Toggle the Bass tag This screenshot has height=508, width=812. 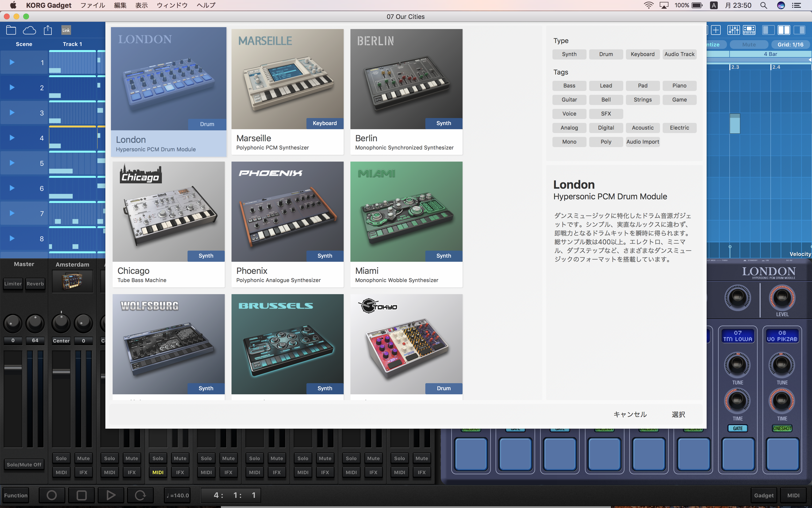point(569,86)
